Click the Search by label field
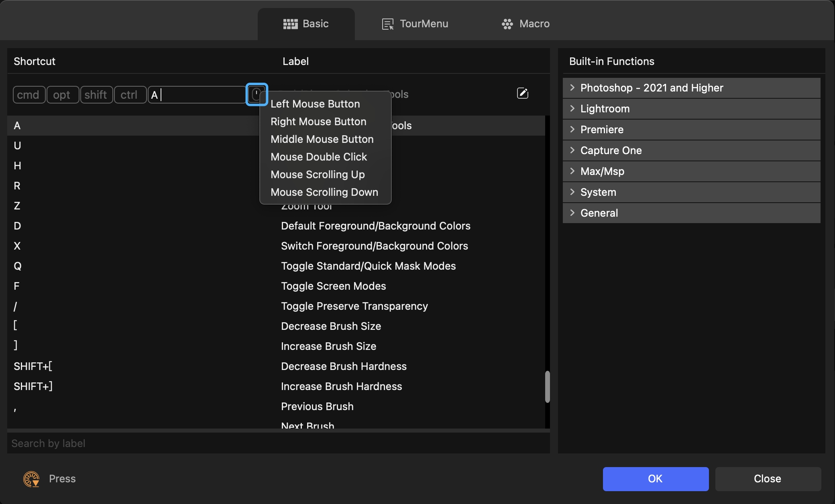835x504 pixels. point(278,443)
